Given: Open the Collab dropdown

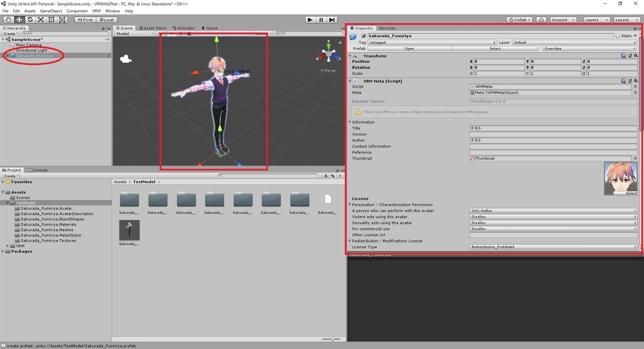Looking at the screenshot, I should tap(519, 20).
